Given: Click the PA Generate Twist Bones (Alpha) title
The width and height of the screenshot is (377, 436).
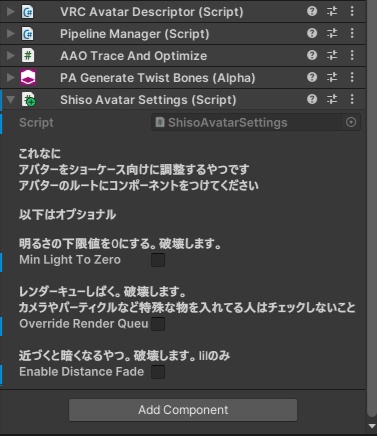Looking at the screenshot, I should click(158, 78).
